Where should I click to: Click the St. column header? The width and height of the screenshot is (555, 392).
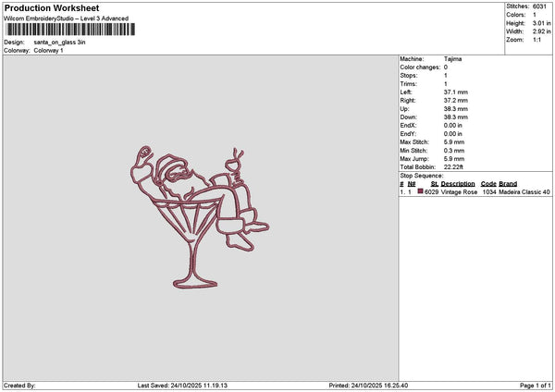point(435,184)
